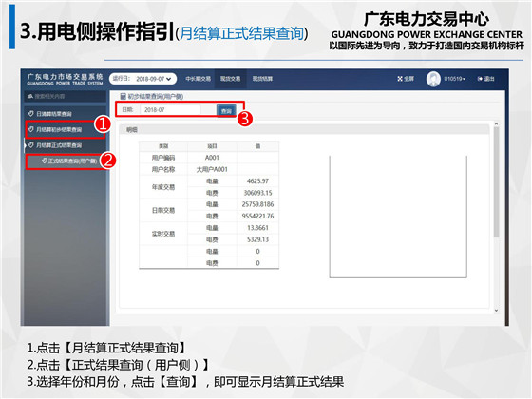Click the tag icon beside 正式结果查询(用户侧)
The height and width of the screenshot is (399, 532).
click(44, 161)
